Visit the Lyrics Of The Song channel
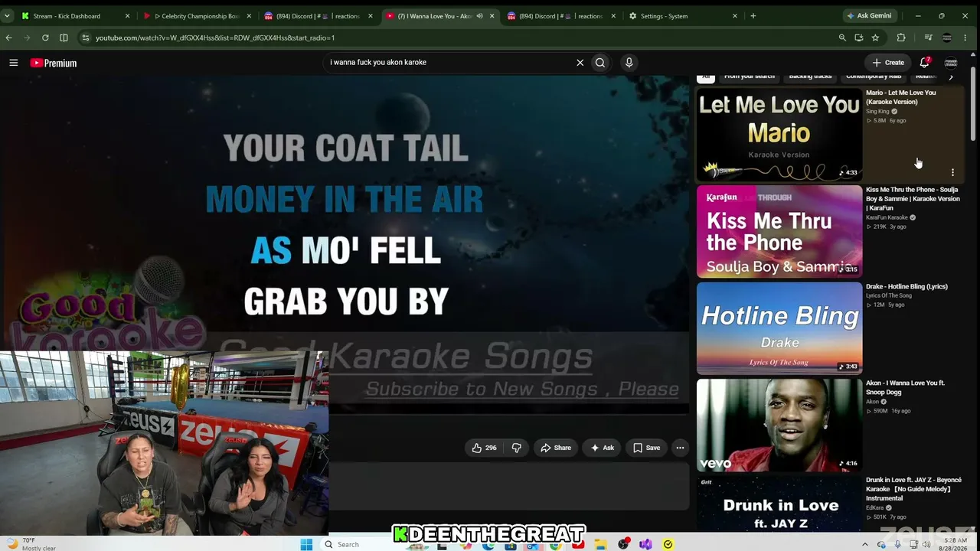The width and height of the screenshot is (980, 551). click(x=889, y=296)
